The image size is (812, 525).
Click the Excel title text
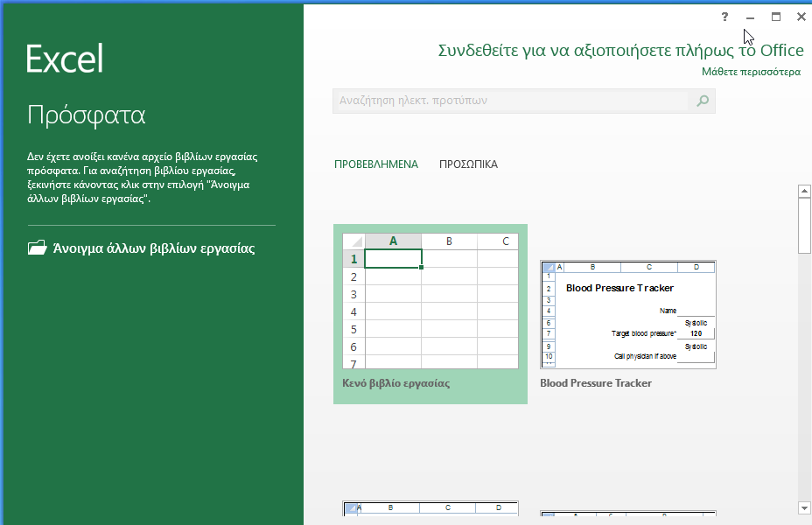point(65,59)
